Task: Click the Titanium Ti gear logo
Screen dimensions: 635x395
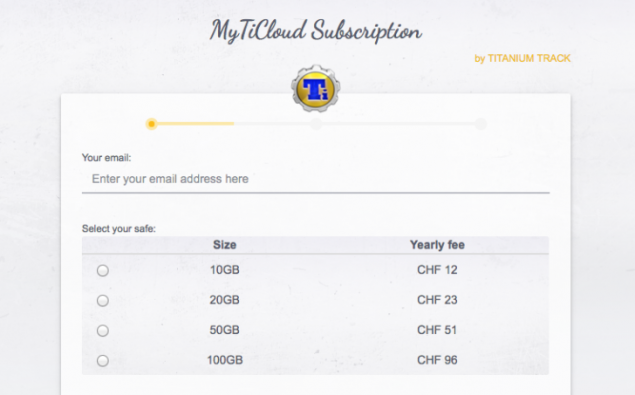Action: (315, 88)
